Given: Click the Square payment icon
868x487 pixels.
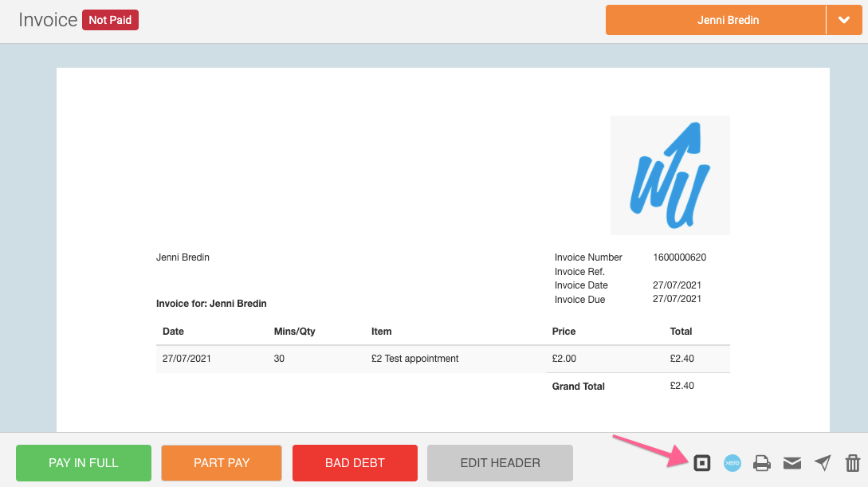Looking at the screenshot, I should point(702,462).
